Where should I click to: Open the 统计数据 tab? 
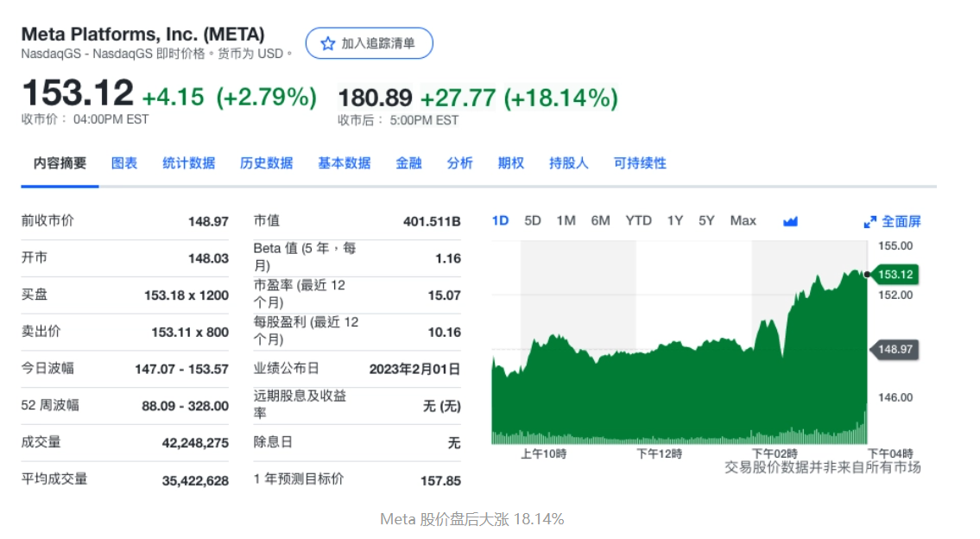click(x=189, y=163)
